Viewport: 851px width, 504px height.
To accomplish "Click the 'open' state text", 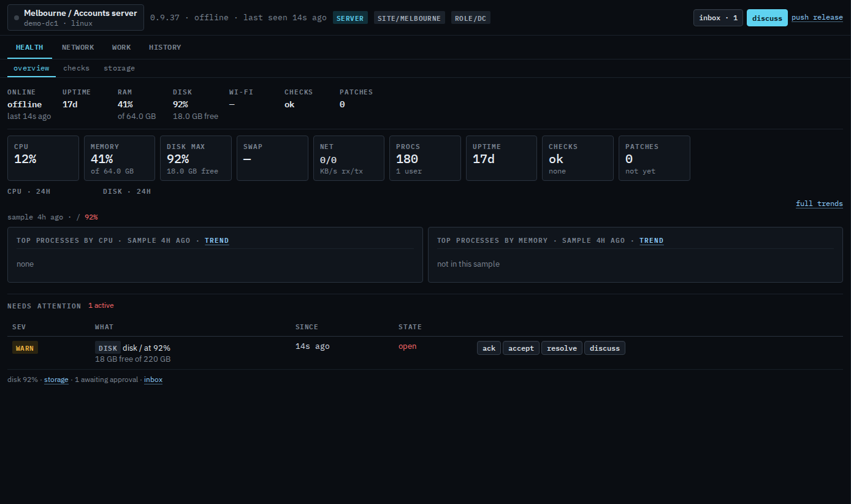I will point(407,346).
